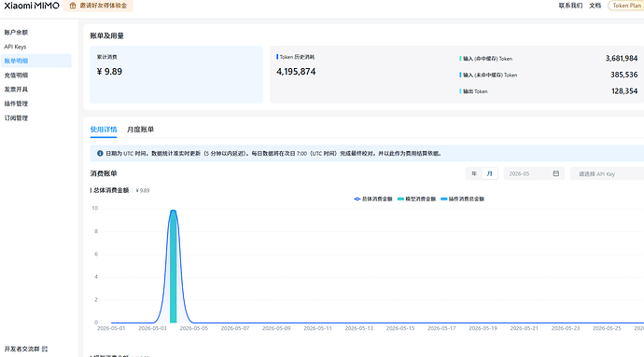Viewport: 644px width, 357px height.
Task: Open 插件管理 in sidebar
Action: (16, 103)
